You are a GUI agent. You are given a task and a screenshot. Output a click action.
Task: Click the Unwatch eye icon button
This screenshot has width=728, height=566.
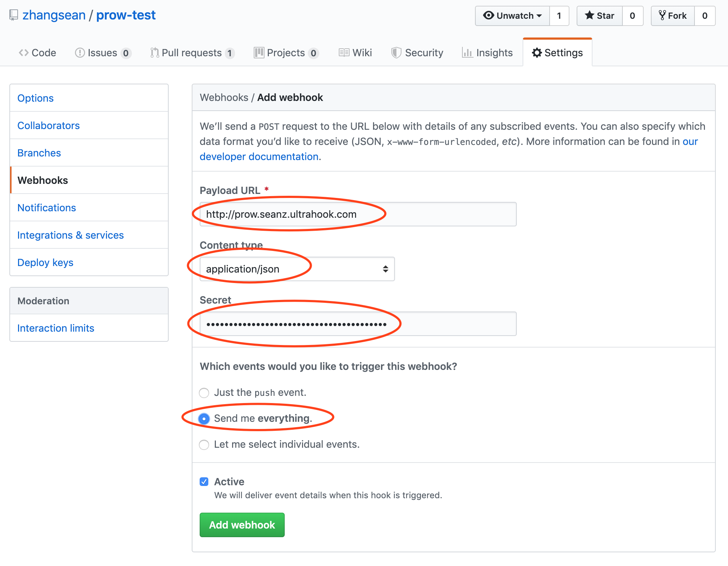(512, 16)
